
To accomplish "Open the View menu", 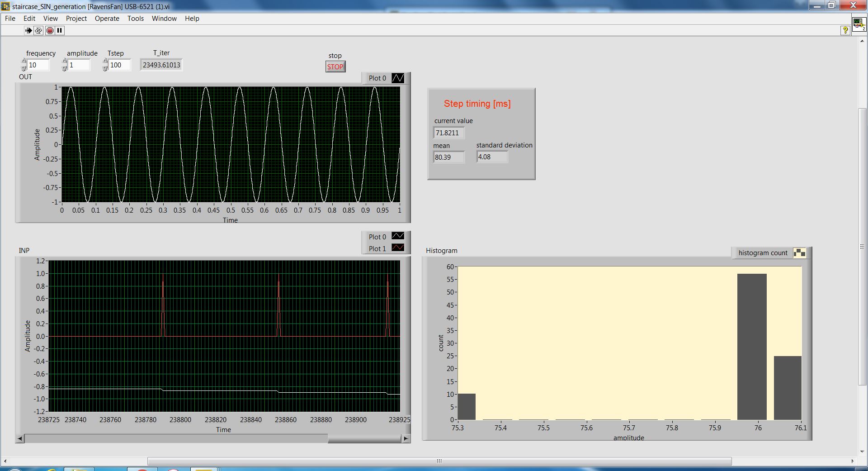I will 51,19.
